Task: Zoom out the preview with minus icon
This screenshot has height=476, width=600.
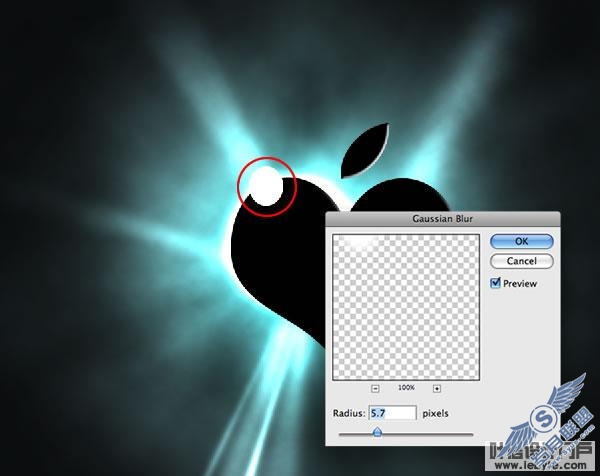Action: coord(375,388)
